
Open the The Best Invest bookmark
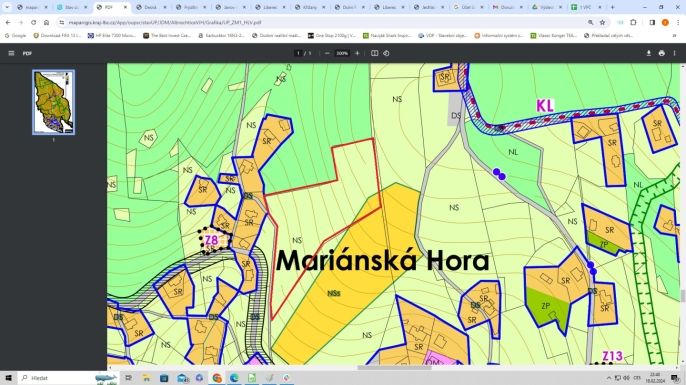(x=167, y=35)
